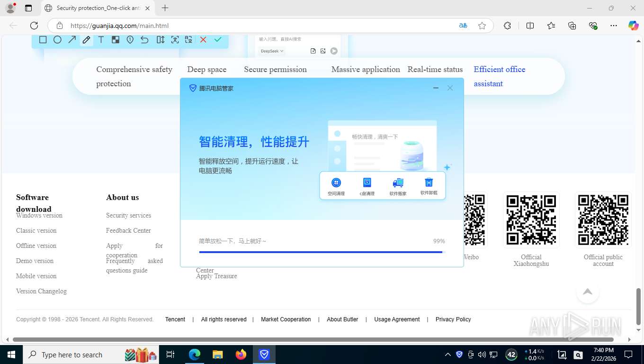Open Demo version download link

pyautogui.click(x=35, y=261)
